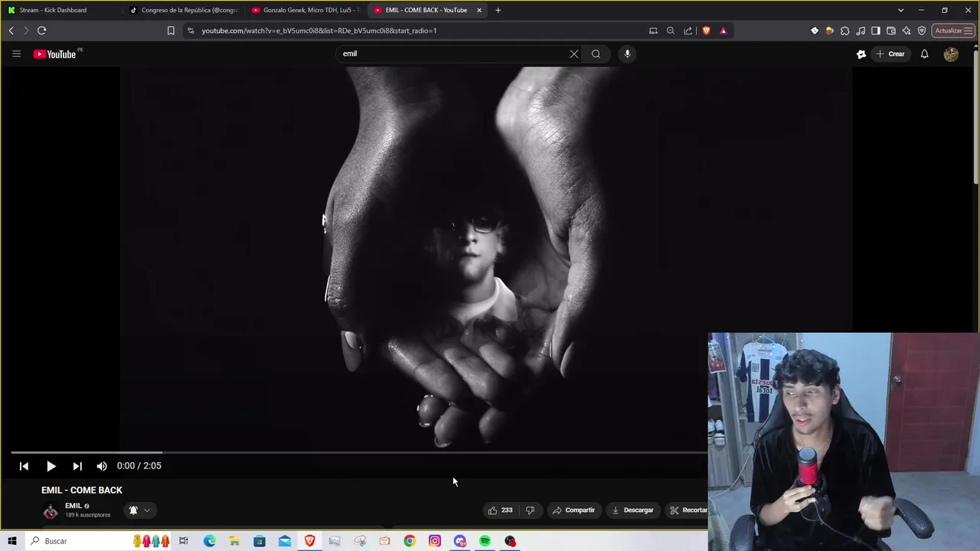980x551 pixels.
Task: Install or cast via the screen icon
Action: [x=653, y=31]
